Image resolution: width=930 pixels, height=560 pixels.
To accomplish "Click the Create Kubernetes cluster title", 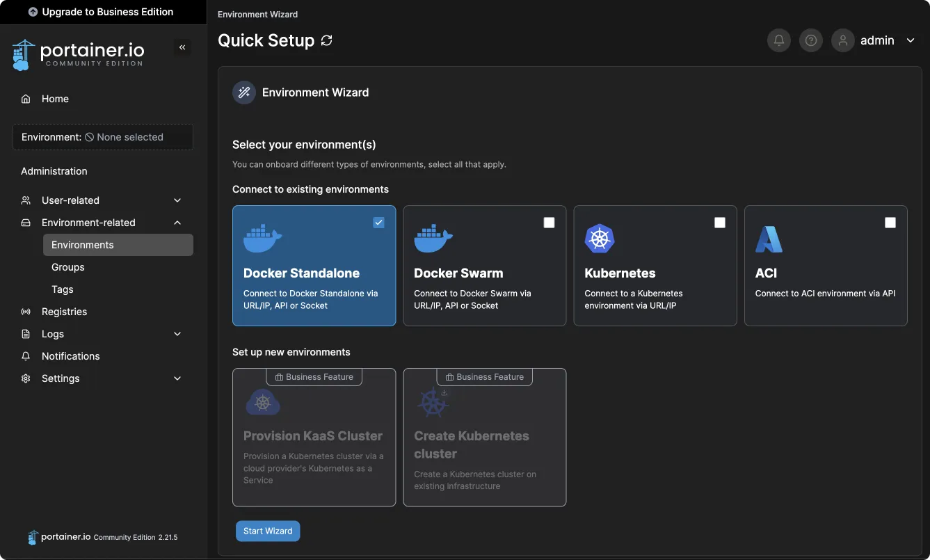I will point(472,445).
